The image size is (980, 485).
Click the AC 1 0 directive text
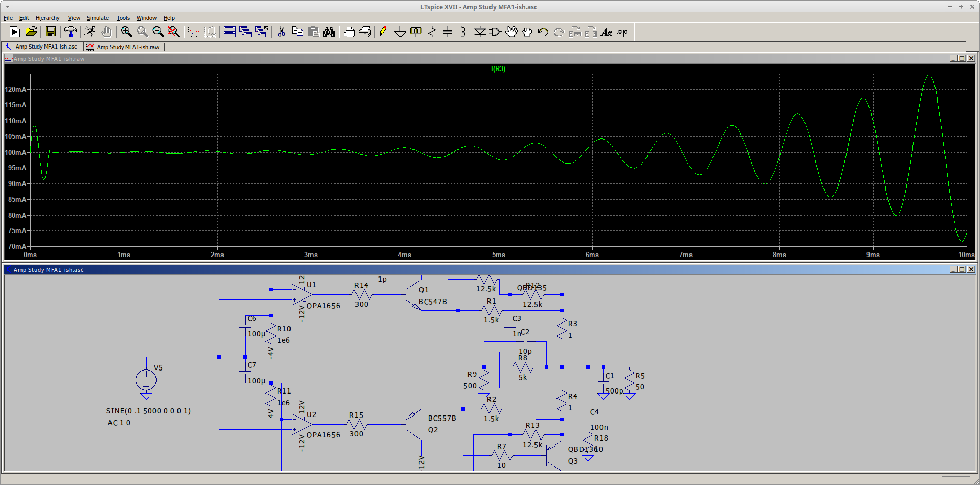click(119, 423)
